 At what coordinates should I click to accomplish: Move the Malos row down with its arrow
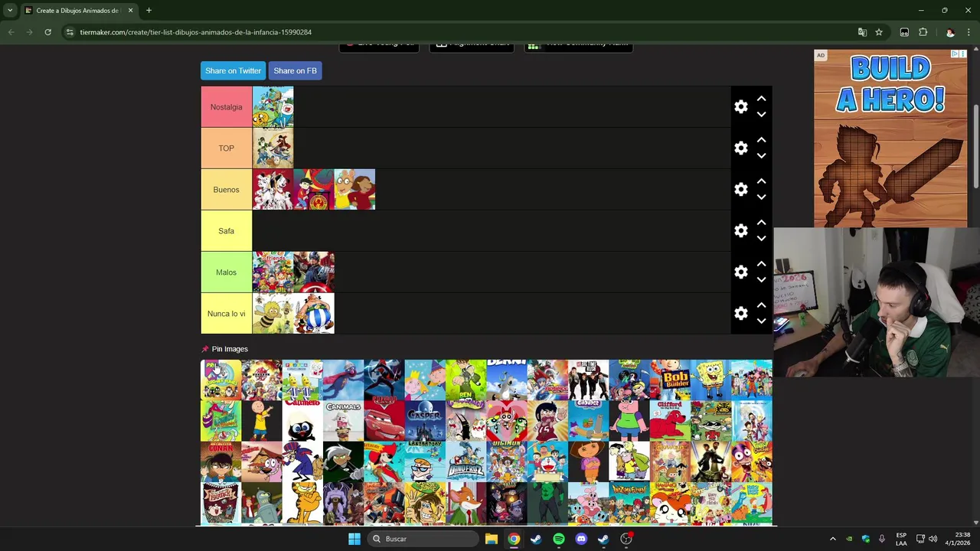point(761,280)
